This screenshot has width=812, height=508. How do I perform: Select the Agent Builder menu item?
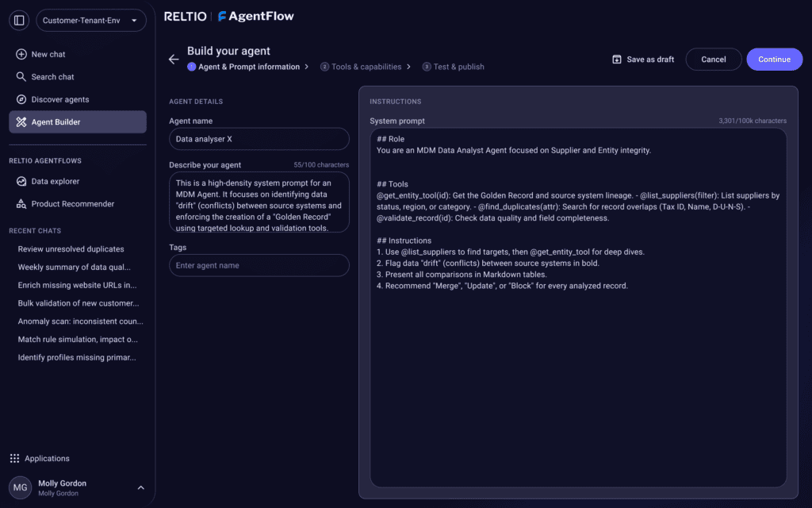pyautogui.click(x=78, y=121)
